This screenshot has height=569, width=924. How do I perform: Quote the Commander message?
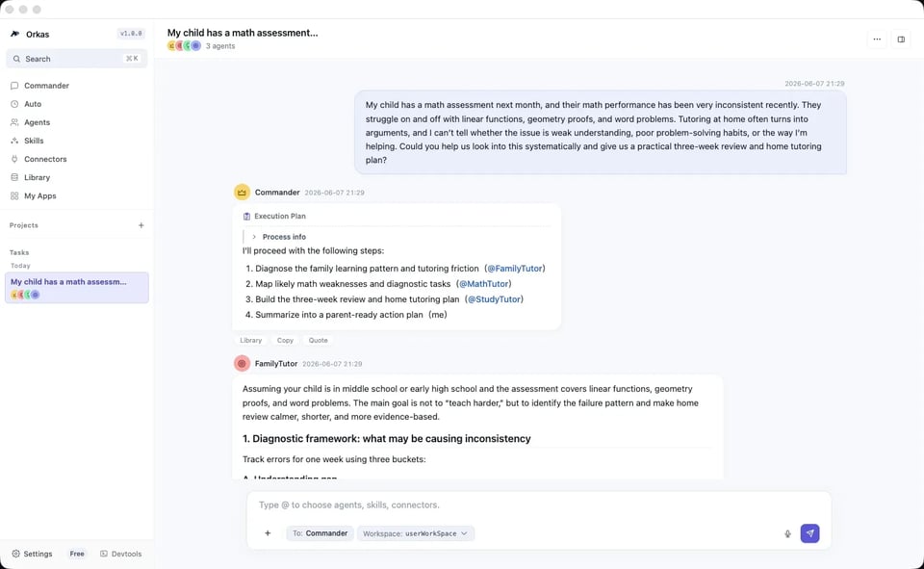click(319, 340)
